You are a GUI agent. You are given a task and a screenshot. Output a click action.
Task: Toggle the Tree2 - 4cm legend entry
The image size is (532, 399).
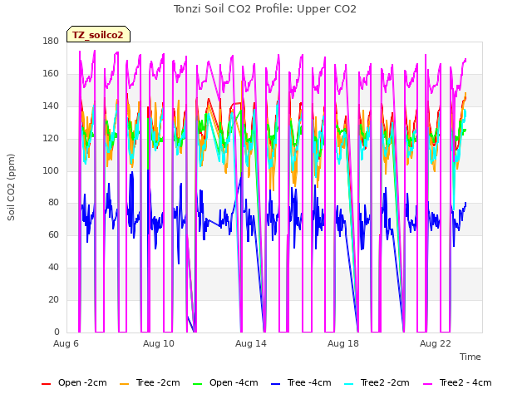[457, 383]
